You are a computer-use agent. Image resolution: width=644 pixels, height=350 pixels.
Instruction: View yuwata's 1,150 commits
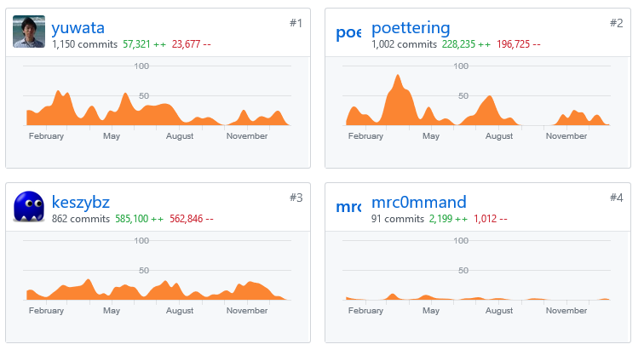84,44
